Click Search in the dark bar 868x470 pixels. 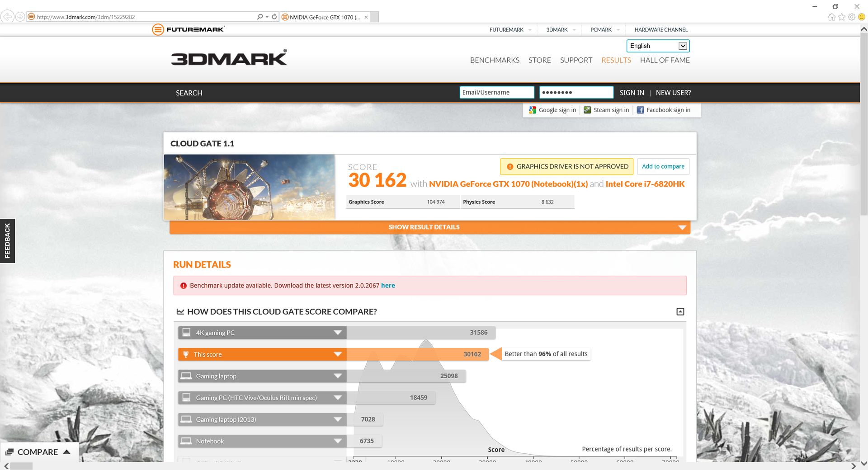coord(189,93)
